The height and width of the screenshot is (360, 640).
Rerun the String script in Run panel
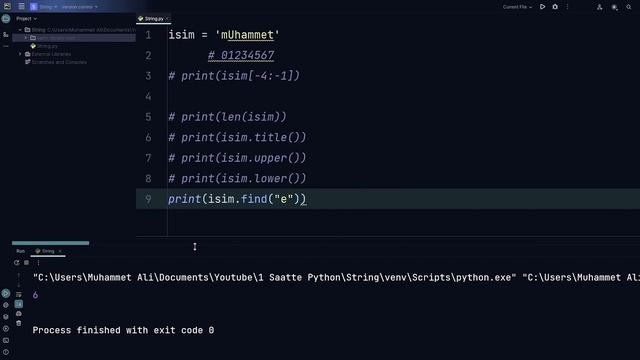(x=16, y=263)
